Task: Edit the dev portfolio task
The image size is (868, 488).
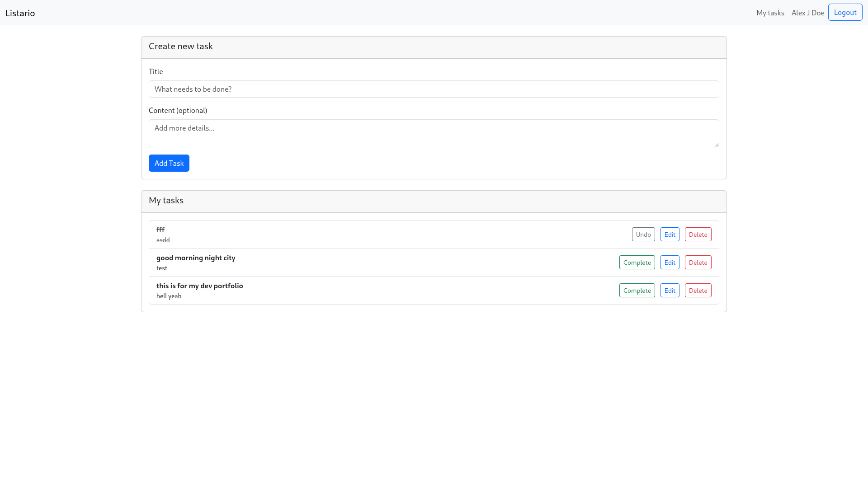Action: [670, 291]
